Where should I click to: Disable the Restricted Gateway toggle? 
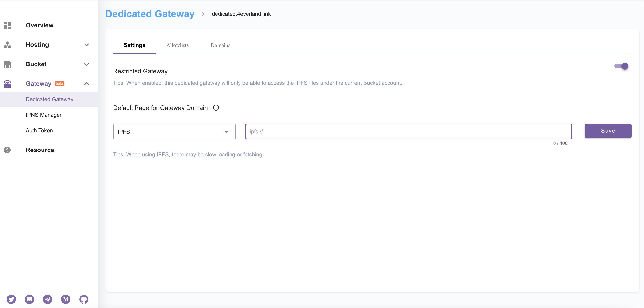621,66
